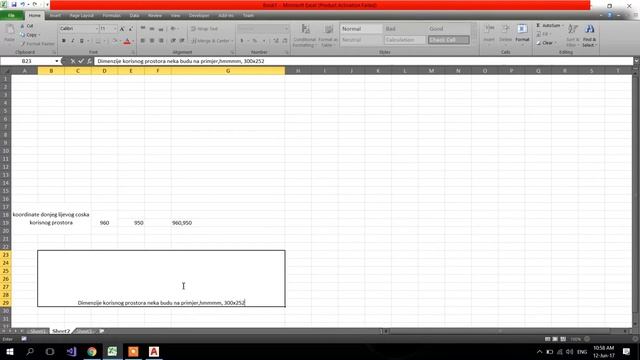
Task: Switch to the Formulas tab
Action: tap(111, 16)
